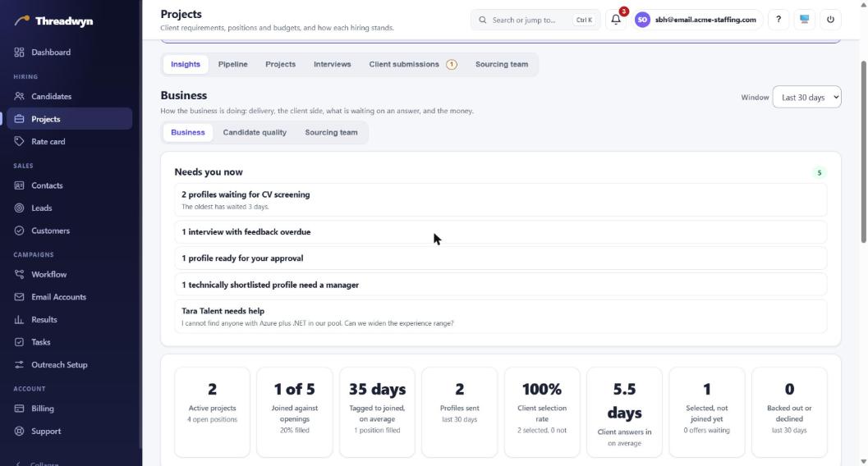
Task: Click the 5.5 days Client answers card
Action: (624, 413)
